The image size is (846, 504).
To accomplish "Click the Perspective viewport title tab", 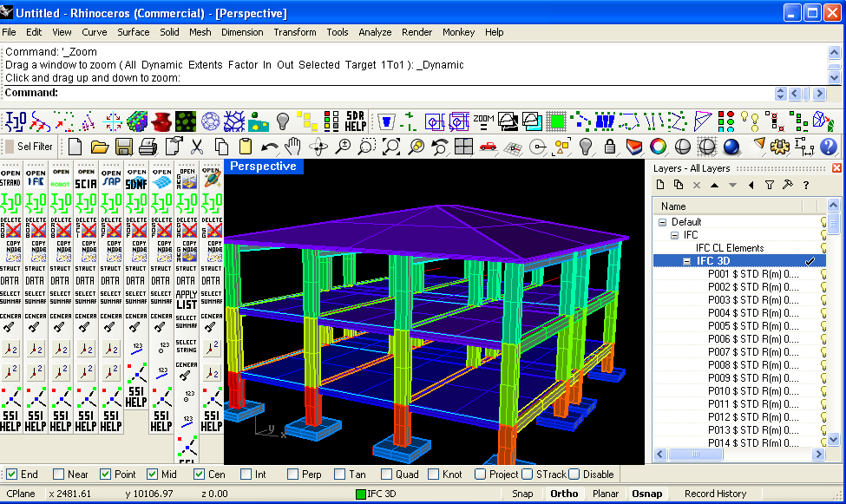I will coord(263,167).
